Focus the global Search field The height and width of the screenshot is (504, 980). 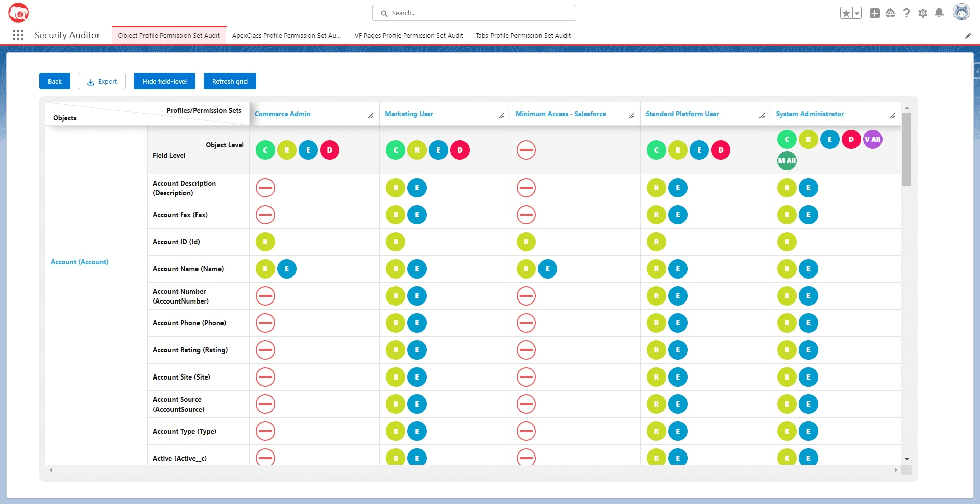pyautogui.click(x=474, y=13)
